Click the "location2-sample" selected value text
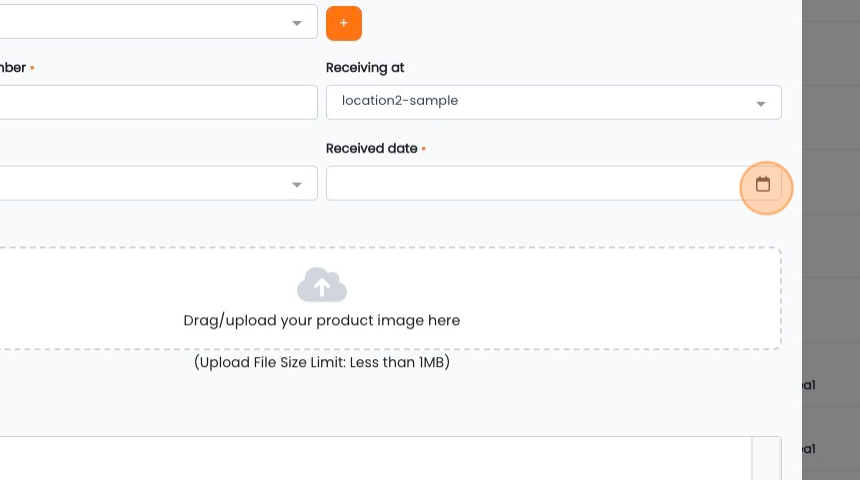Viewport: 860px width, 480px height. point(400,101)
